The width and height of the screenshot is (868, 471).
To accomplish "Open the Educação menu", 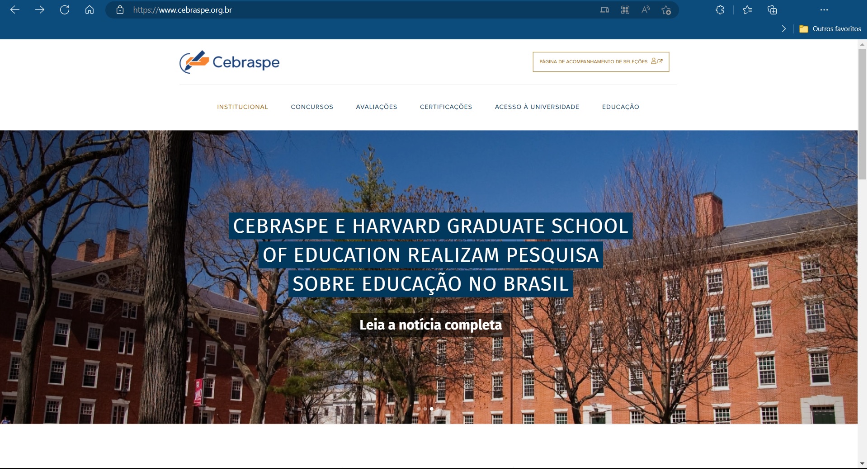I will tap(621, 107).
